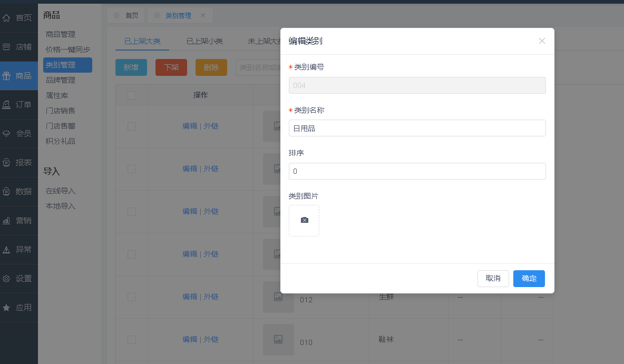Click the red 下架 button
The image size is (624, 364).
[171, 67]
